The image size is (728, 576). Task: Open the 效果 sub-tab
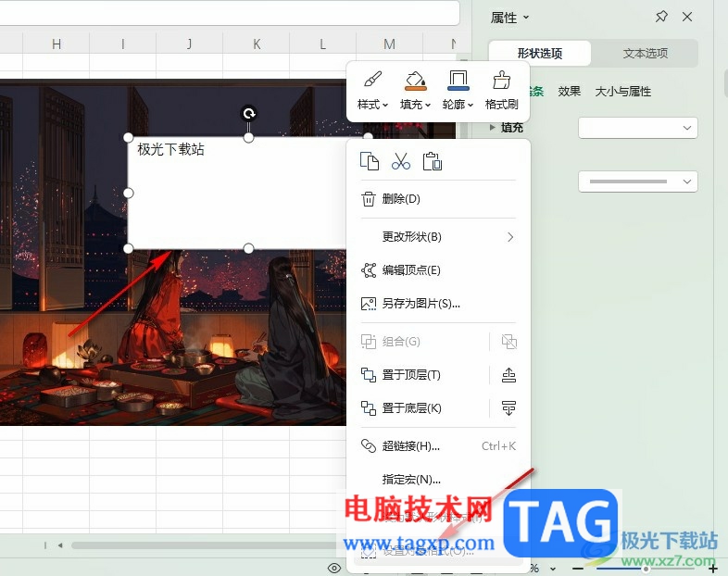click(x=570, y=91)
